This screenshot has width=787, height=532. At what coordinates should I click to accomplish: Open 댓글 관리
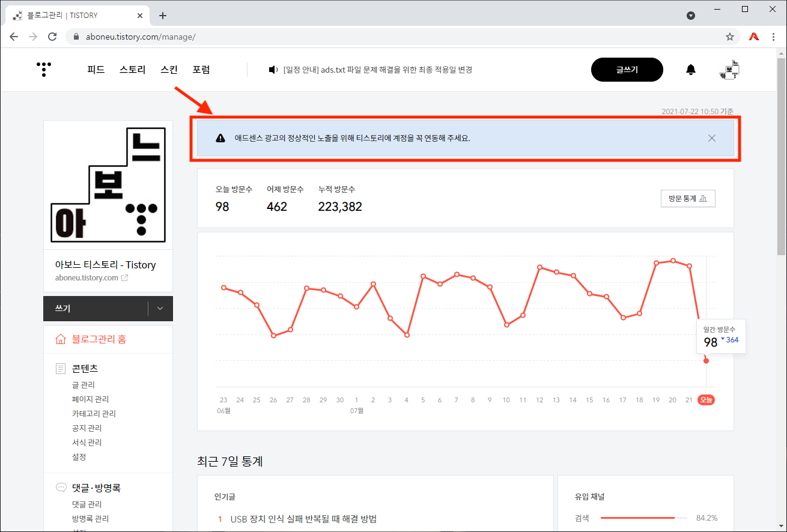[x=87, y=504]
